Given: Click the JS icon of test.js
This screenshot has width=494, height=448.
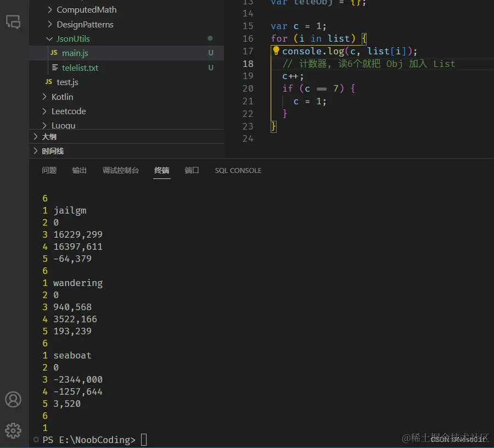Looking at the screenshot, I should pos(48,82).
